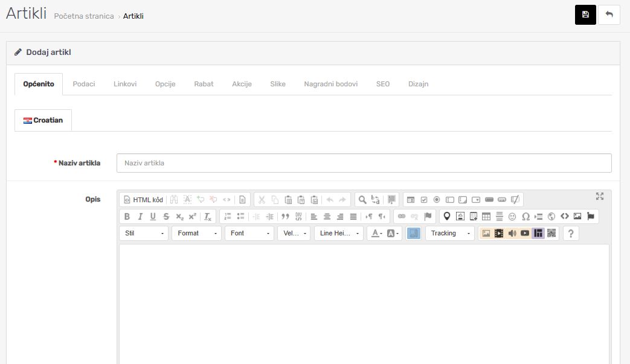Center-align the text

click(327, 216)
